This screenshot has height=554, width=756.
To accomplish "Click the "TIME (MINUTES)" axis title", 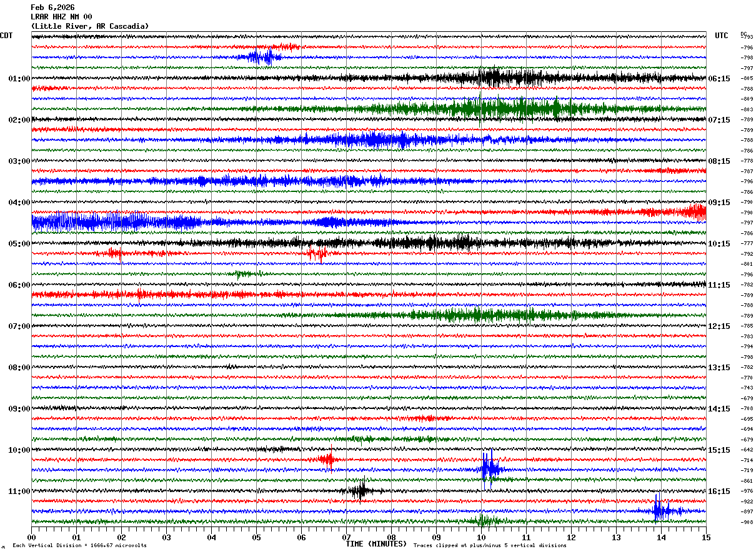I will [x=376, y=544].
